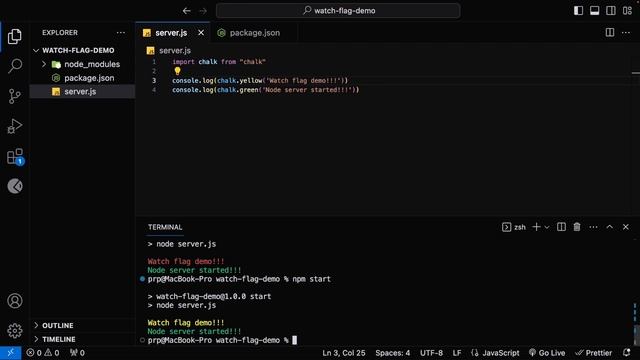The image size is (640, 360).
Task: Collapse the WATCH-FLAG-DEMO folder section
Action: (78, 50)
